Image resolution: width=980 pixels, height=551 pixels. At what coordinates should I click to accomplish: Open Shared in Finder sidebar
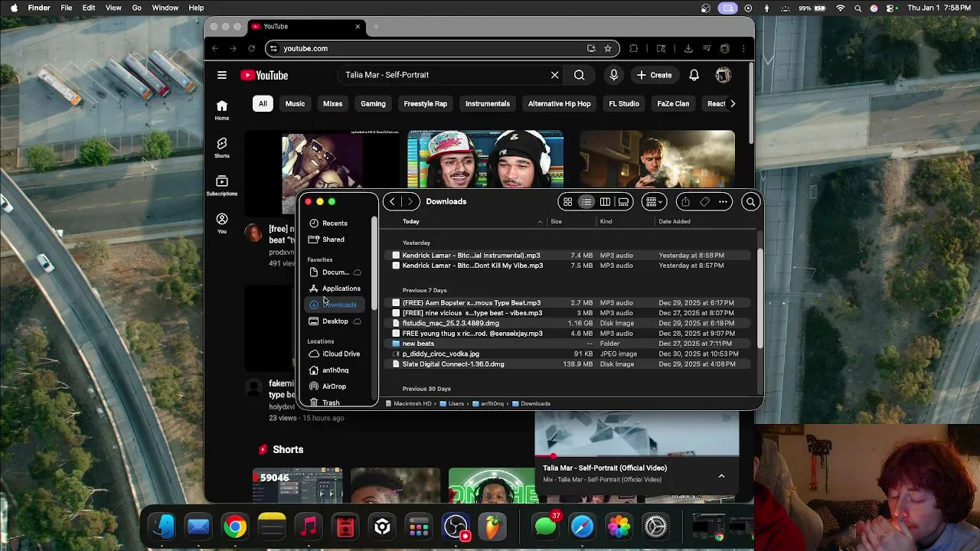pyautogui.click(x=333, y=240)
